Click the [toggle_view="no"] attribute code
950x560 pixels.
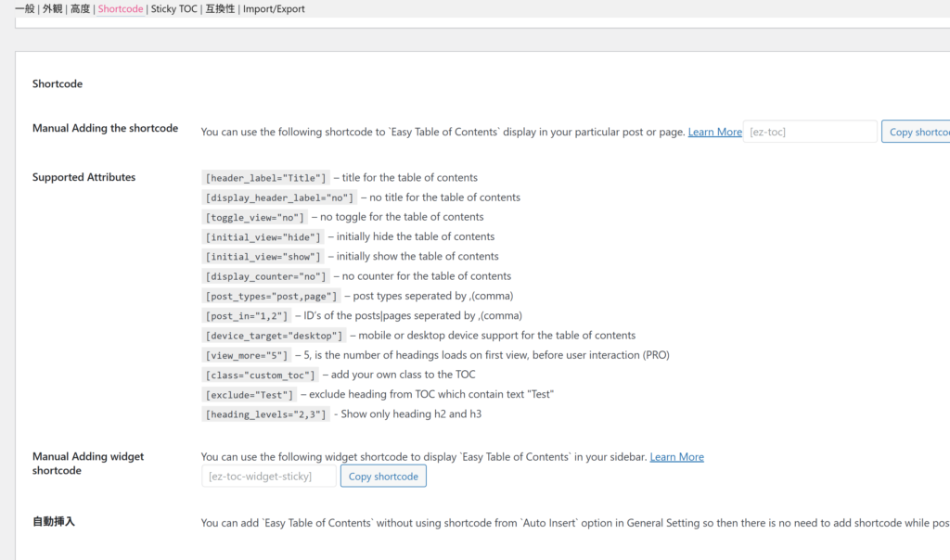254,217
